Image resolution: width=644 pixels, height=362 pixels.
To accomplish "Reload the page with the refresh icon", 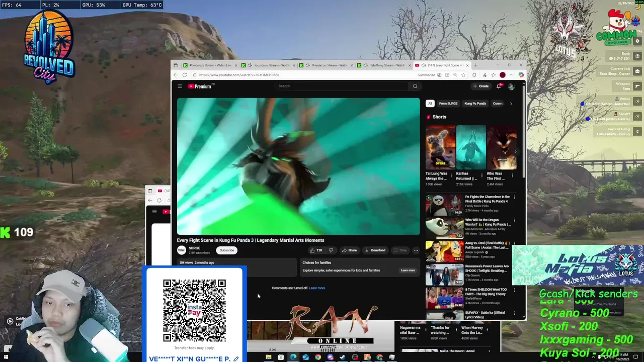I will point(185,75).
